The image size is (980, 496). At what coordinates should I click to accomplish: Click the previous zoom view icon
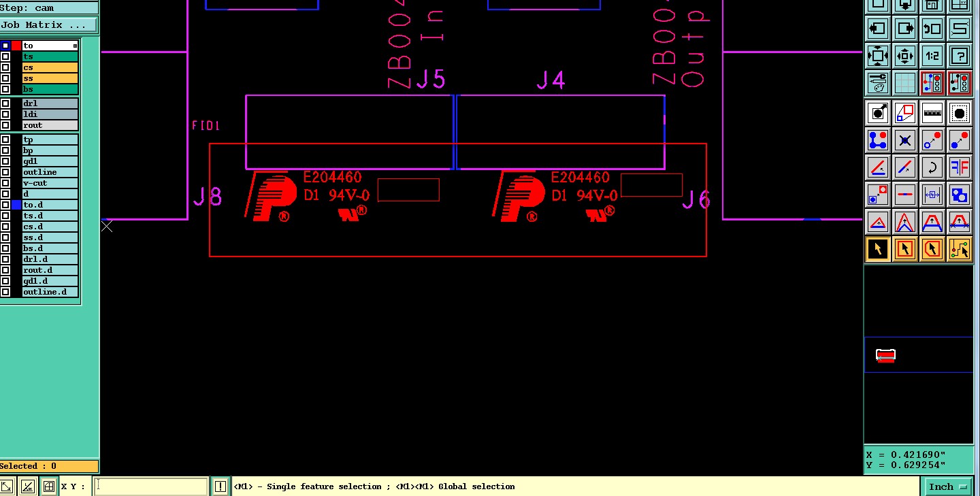click(x=932, y=29)
